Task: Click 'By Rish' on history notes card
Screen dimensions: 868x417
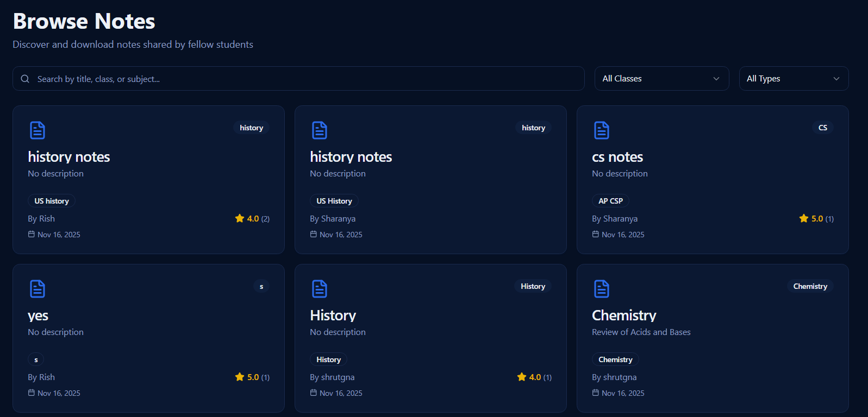Action: (x=41, y=218)
